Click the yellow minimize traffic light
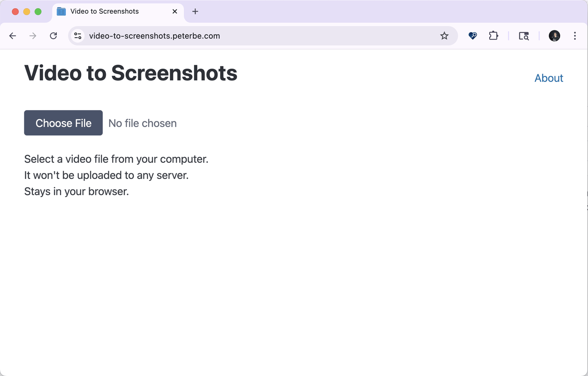588x376 pixels. [26, 12]
